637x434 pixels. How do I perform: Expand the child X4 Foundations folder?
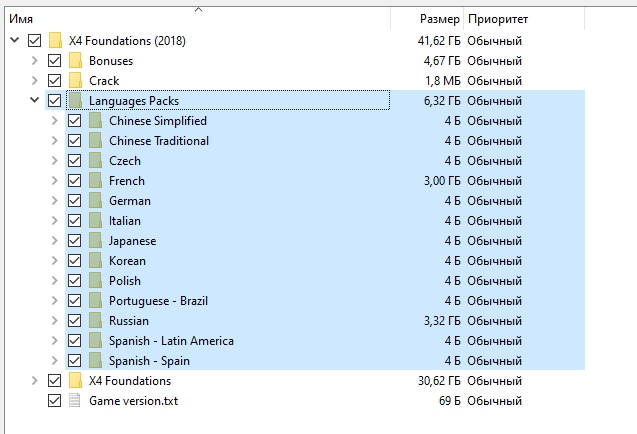click(x=35, y=381)
